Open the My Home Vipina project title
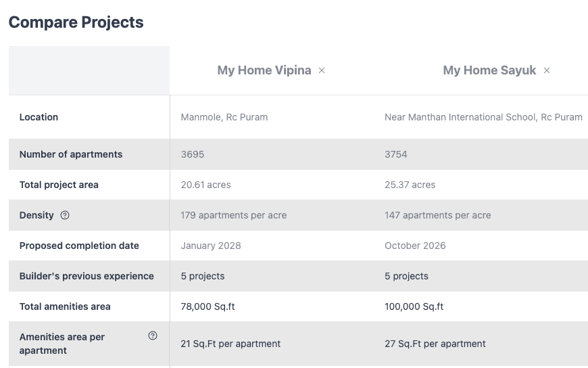The width and height of the screenshot is (588, 368). coord(264,70)
